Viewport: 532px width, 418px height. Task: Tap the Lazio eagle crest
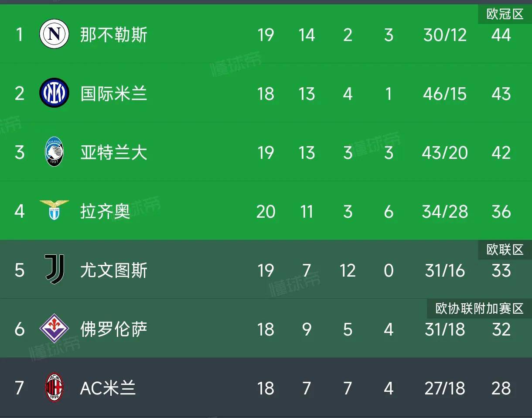coord(55,210)
